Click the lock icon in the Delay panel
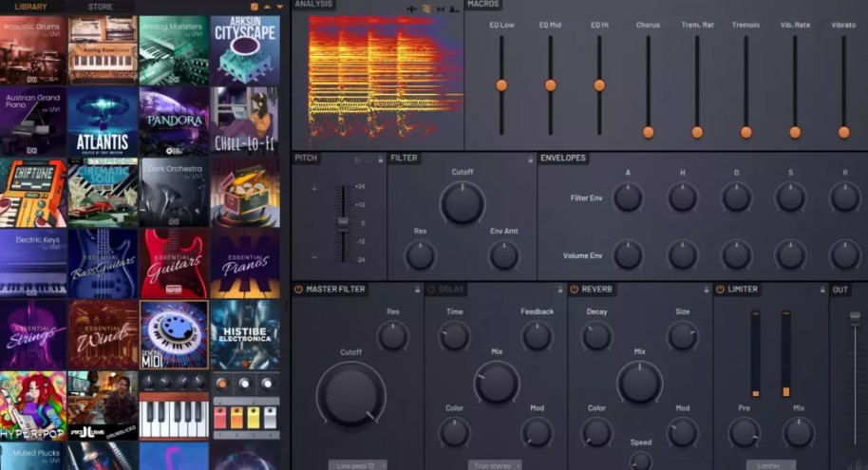Image resolution: width=868 pixels, height=470 pixels. tap(560, 290)
